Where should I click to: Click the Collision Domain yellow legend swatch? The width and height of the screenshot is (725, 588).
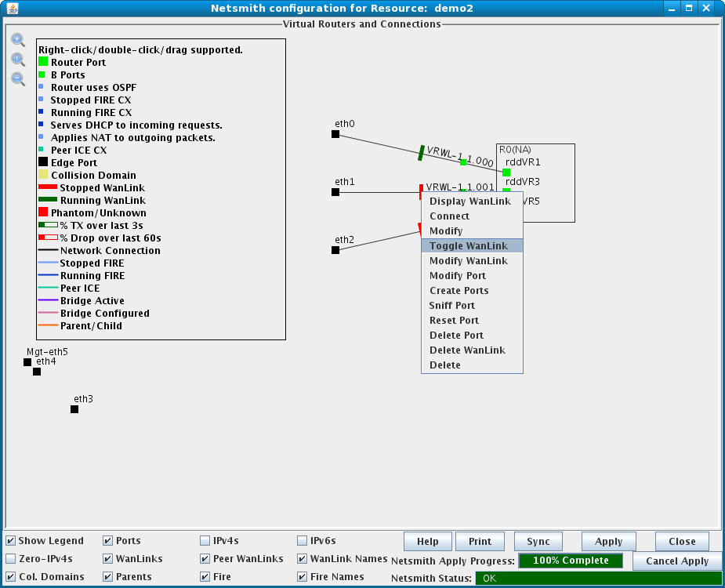(43, 174)
